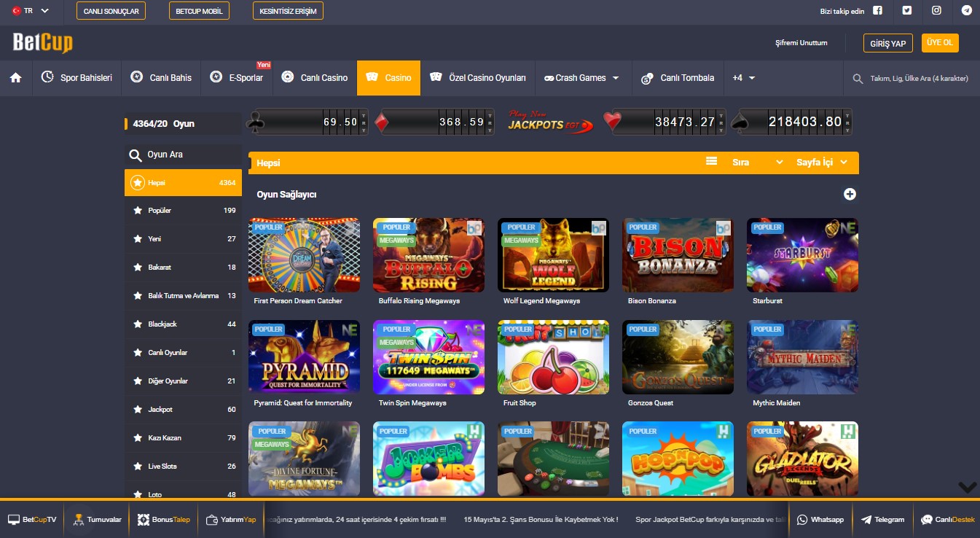The height and width of the screenshot is (538, 980).
Task: Select the Popüler category
Action: point(183,211)
